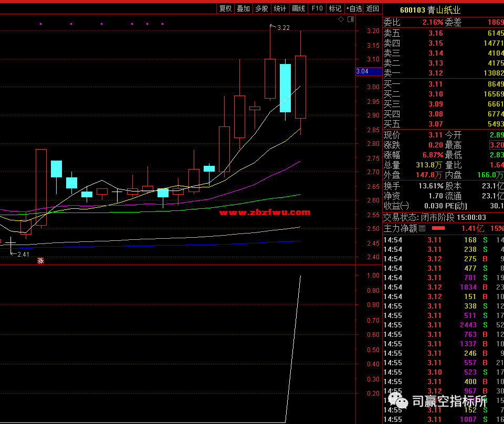
Task: Click the 复权 toolbar button
Action: coord(225,9)
